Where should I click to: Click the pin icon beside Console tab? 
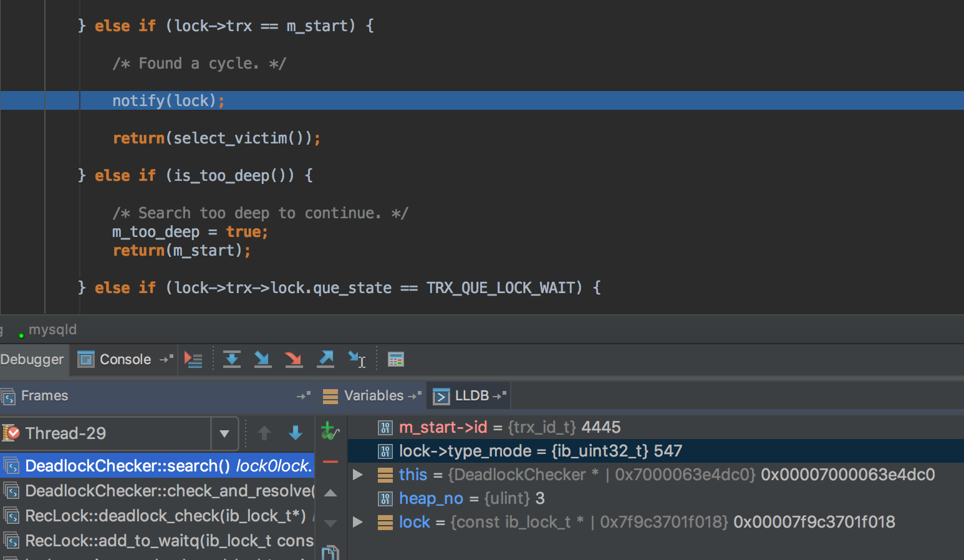166,359
